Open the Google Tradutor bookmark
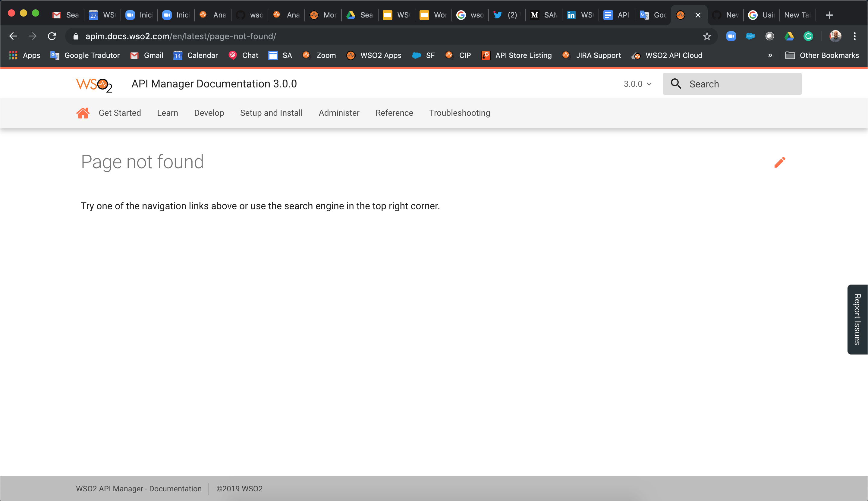 coord(85,55)
